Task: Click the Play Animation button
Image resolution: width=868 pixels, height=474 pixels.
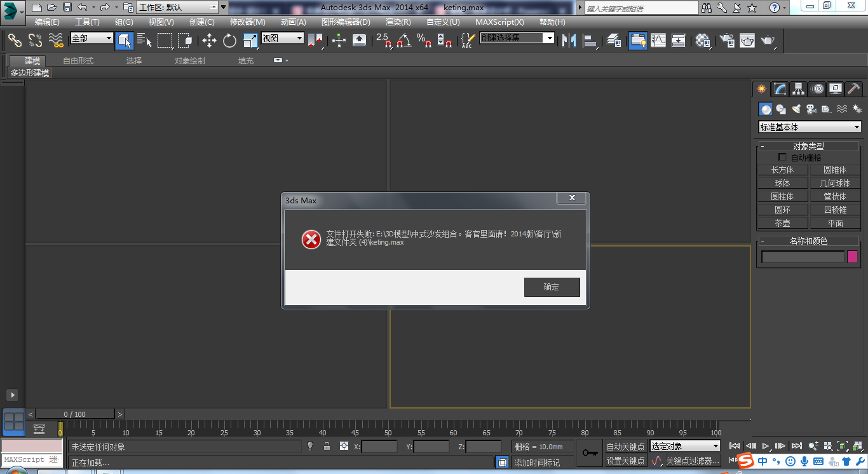Action: (766, 446)
